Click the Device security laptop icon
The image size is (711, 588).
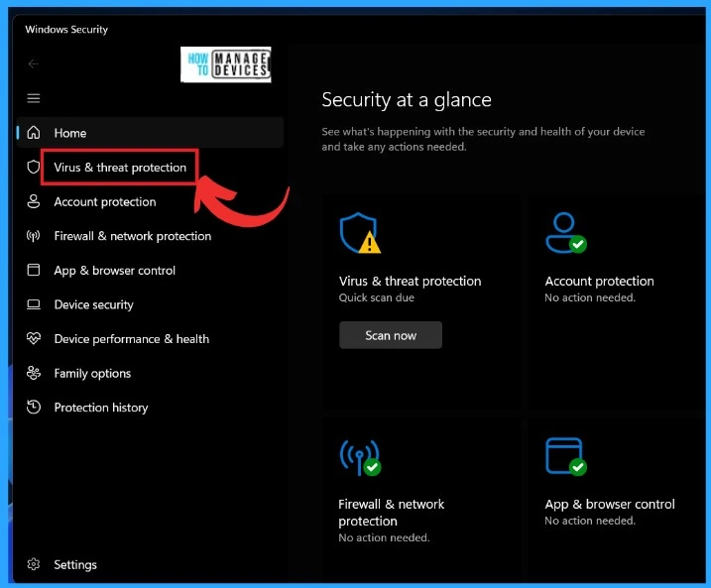(33, 304)
